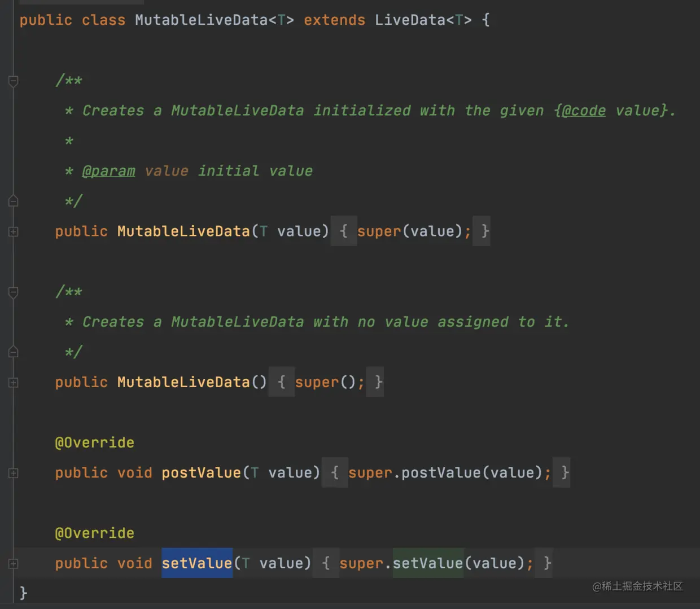Click folded opening brace before super.postValue

[335, 472]
